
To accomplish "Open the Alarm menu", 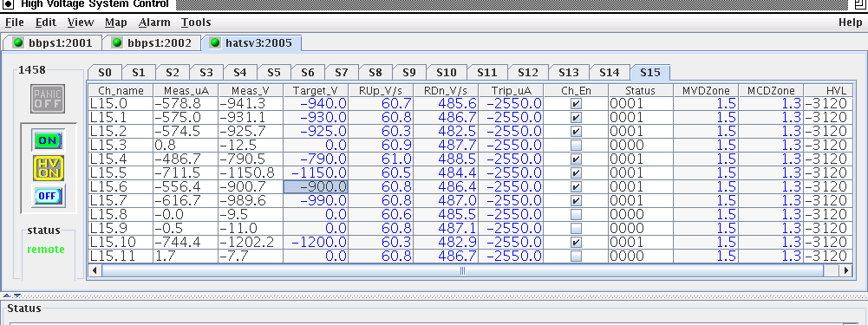I will click(154, 23).
